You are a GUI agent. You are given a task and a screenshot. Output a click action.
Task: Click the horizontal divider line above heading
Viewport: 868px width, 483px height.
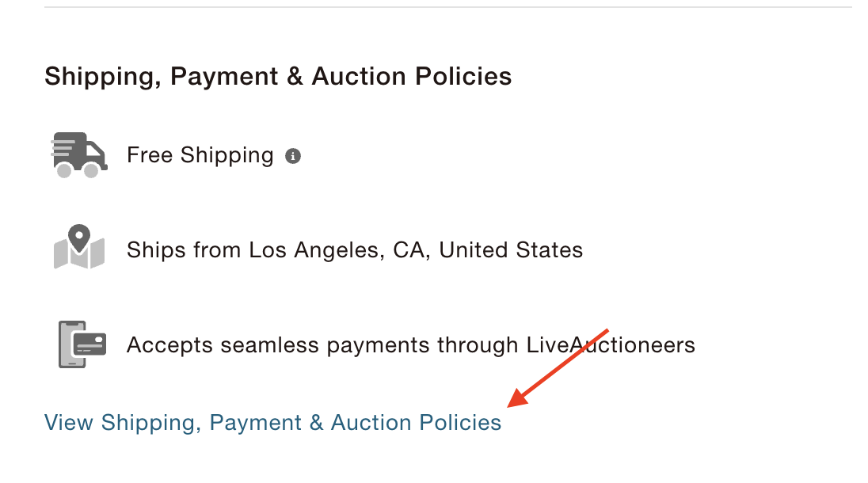coord(447,7)
